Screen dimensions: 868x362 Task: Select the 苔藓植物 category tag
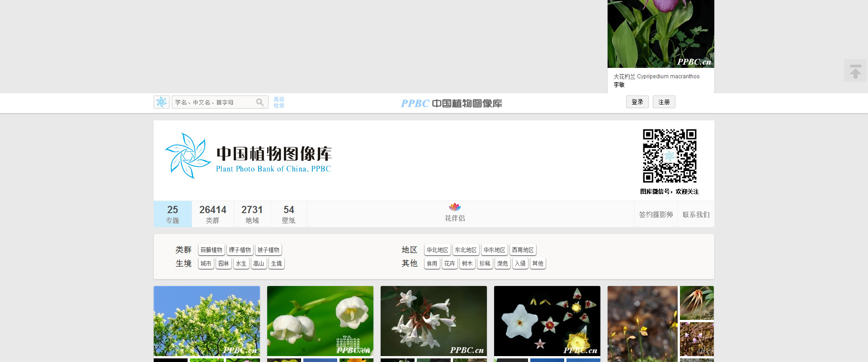(211, 250)
